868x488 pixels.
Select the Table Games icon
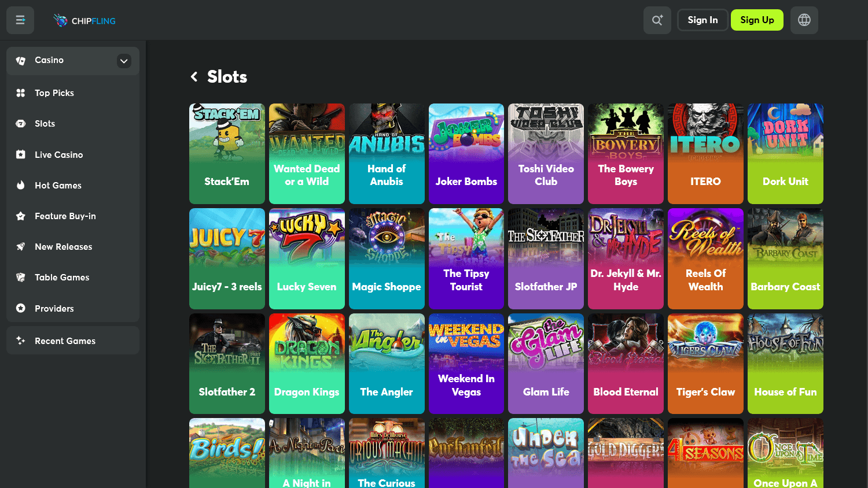[20, 277]
